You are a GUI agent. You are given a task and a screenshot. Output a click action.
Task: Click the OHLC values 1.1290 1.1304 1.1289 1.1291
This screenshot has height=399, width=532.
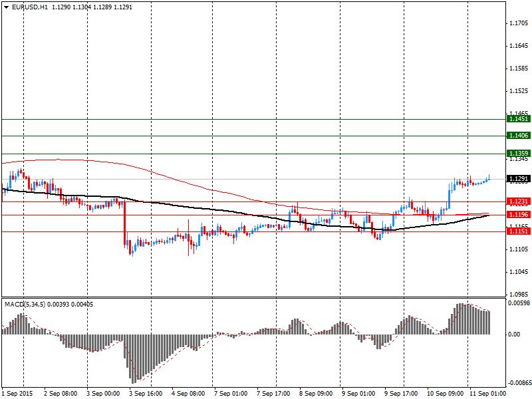pyautogui.click(x=92, y=7)
